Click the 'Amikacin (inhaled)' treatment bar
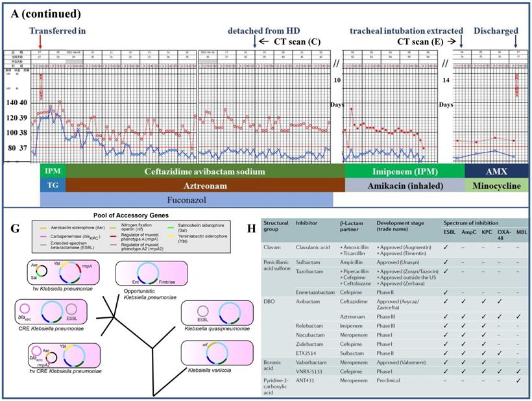The width and height of the screenshot is (532, 401). [x=405, y=185]
